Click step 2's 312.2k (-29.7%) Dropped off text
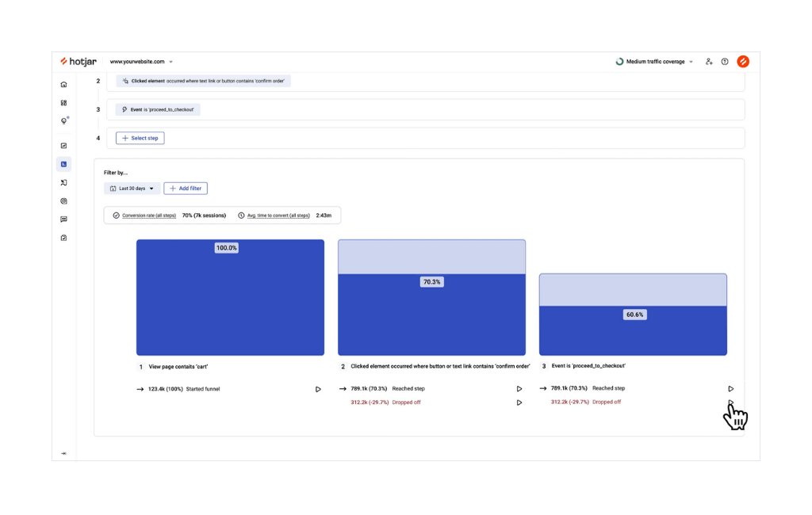Viewport: 812px width, 515px height. (x=385, y=402)
